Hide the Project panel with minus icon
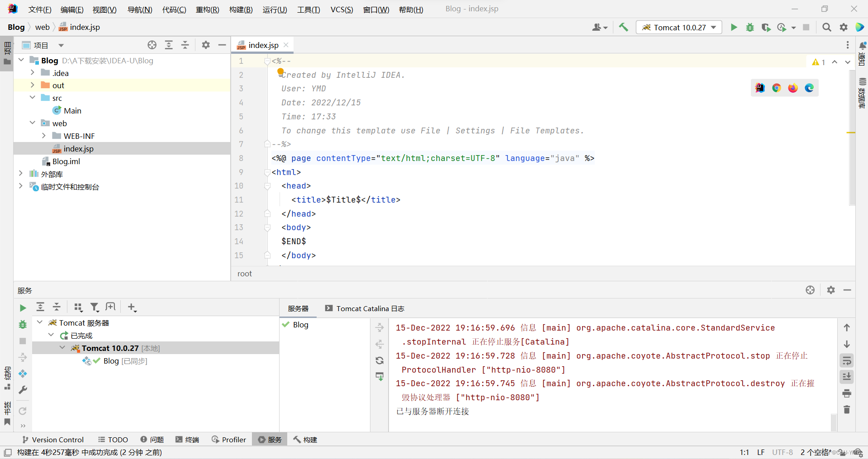 (222, 45)
